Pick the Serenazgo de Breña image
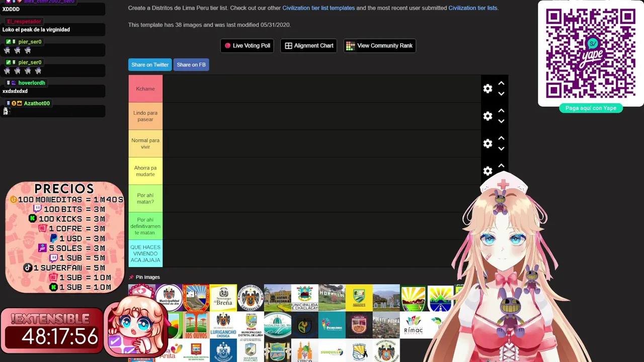The width and height of the screenshot is (644, 362). pyautogui.click(x=223, y=298)
